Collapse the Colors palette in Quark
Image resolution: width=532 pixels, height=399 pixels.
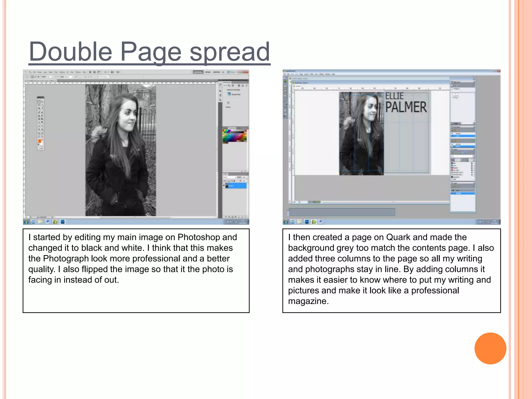(x=453, y=150)
